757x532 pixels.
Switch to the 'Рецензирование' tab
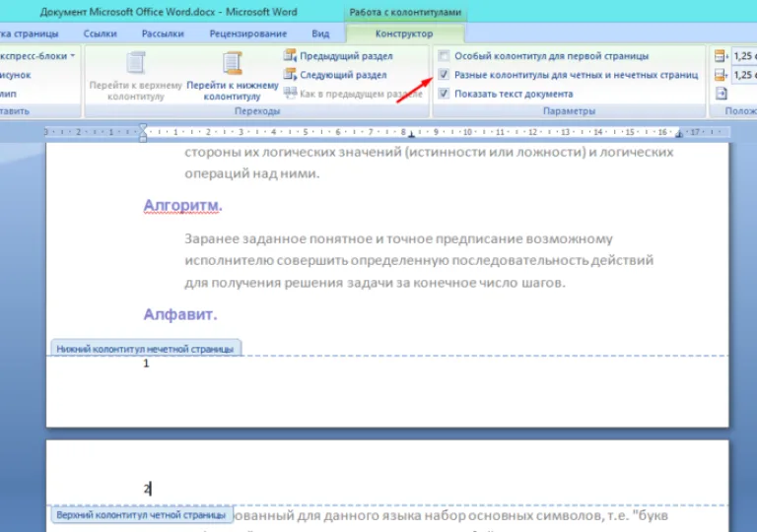pos(248,33)
